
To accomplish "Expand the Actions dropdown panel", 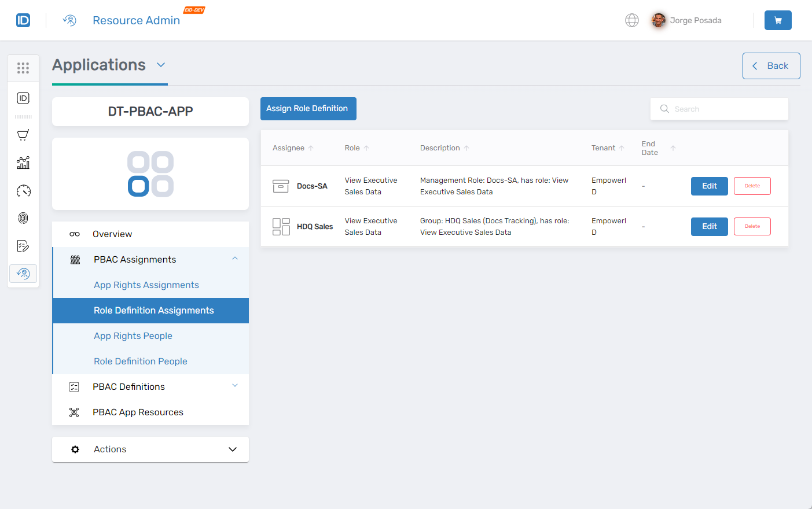I will point(232,449).
